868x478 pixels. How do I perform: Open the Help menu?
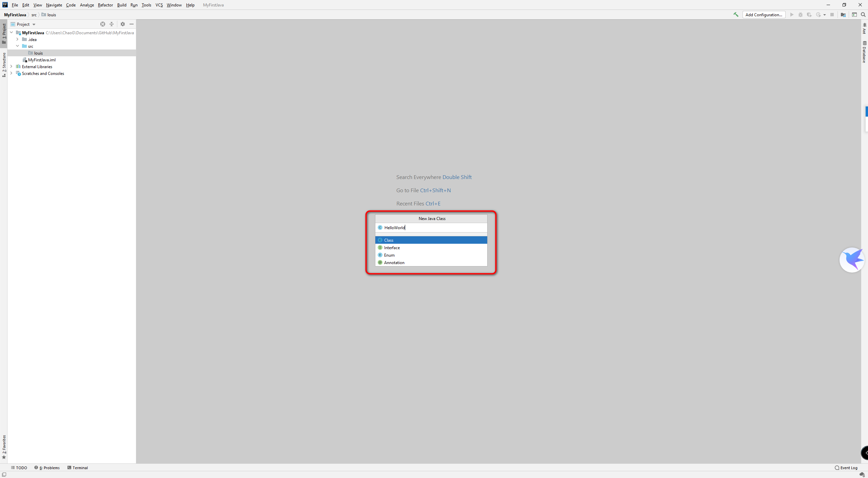(190, 5)
